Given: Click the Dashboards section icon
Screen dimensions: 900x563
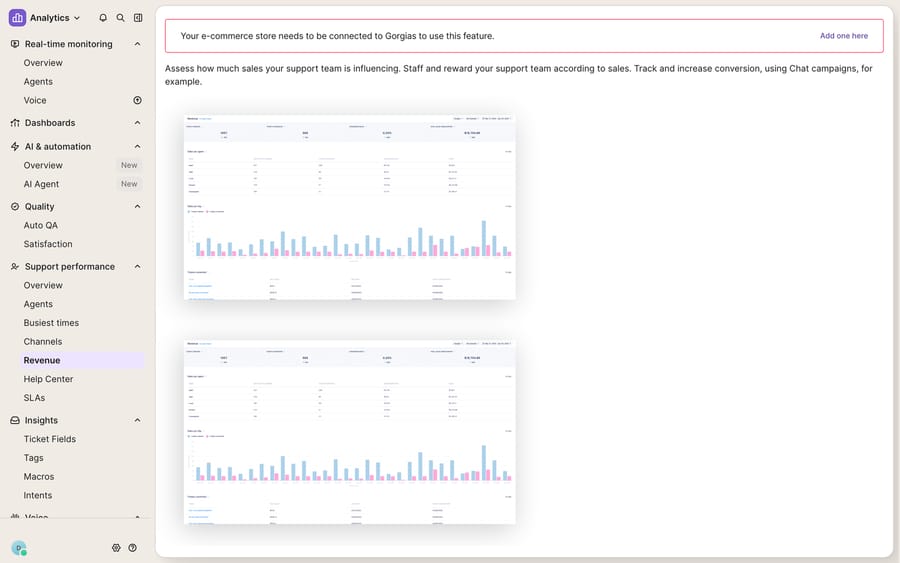Looking at the screenshot, I should pyautogui.click(x=15, y=123).
